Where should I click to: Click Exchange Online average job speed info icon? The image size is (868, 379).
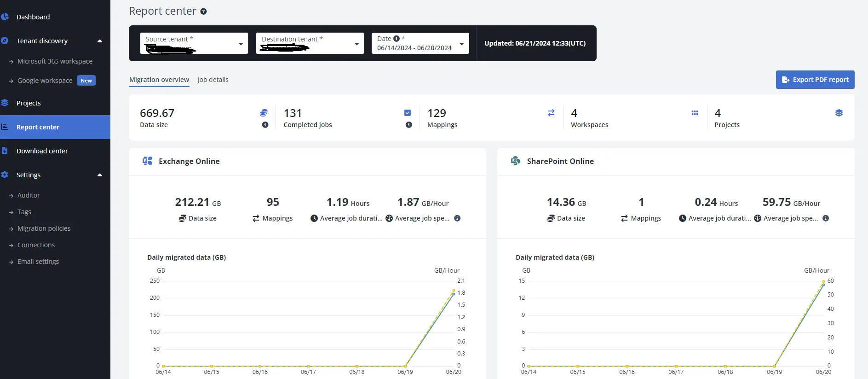point(457,218)
